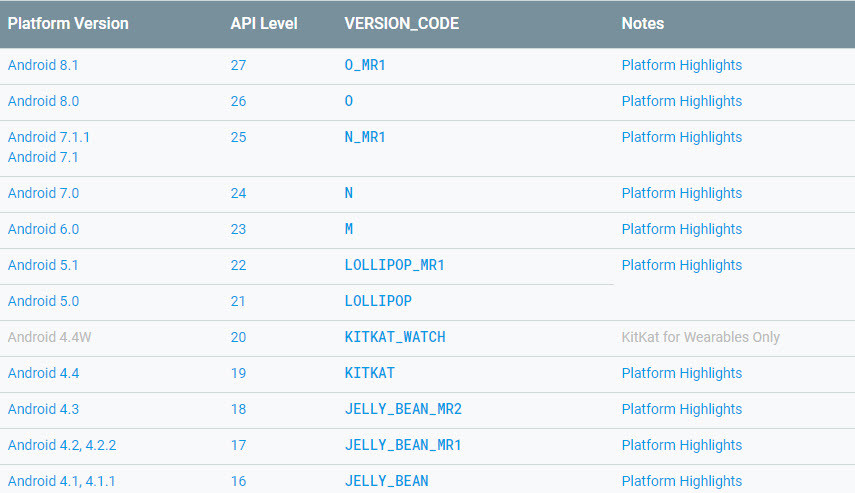
Task: Open Platform Highlights for Android 4.3
Action: (x=682, y=410)
